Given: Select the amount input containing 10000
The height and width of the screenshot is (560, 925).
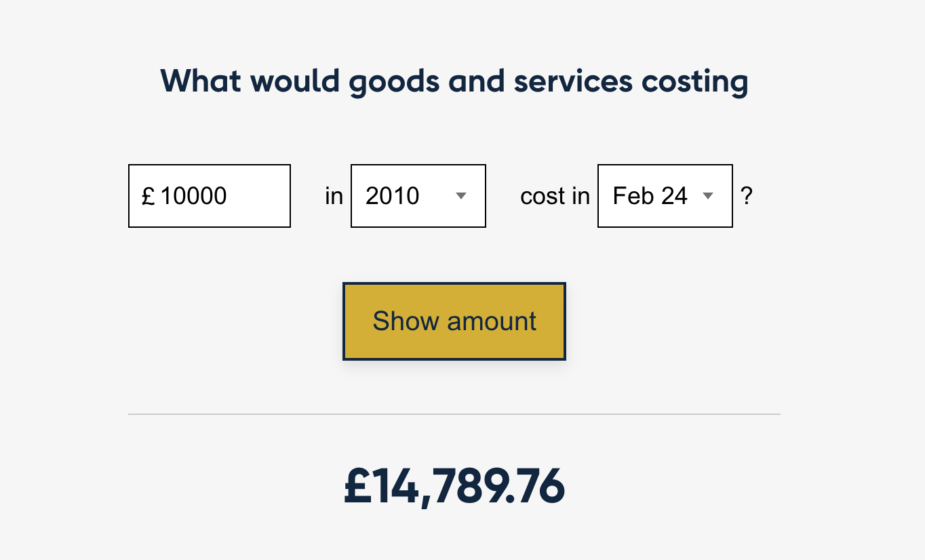Looking at the screenshot, I should tap(209, 196).
